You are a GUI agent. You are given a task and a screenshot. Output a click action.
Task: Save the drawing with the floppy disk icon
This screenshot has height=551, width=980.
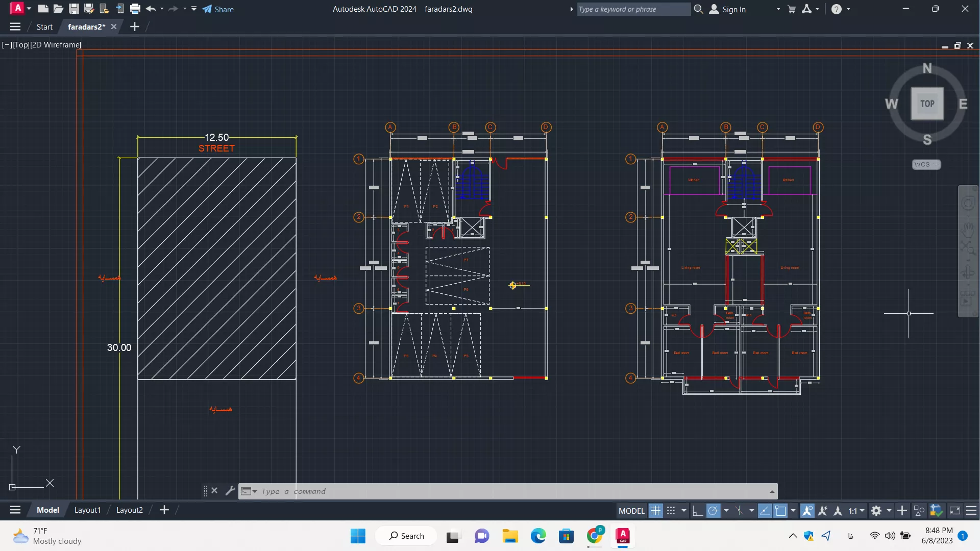coord(74,9)
